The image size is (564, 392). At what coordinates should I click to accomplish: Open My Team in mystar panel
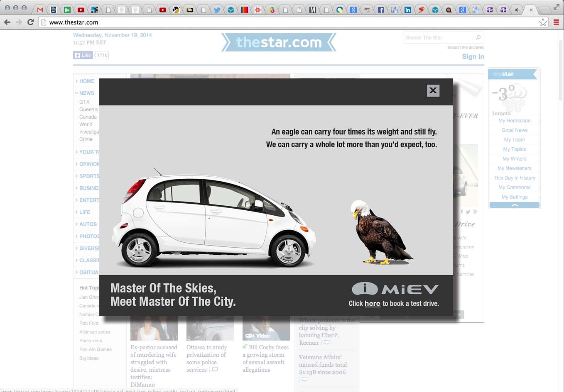[515, 139]
